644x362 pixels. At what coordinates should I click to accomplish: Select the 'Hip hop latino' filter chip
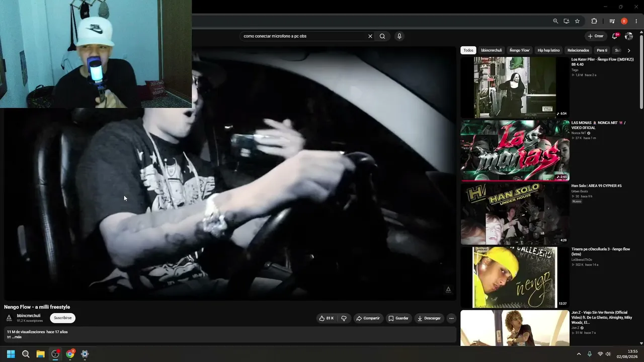pyautogui.click(x=548, y=50)
